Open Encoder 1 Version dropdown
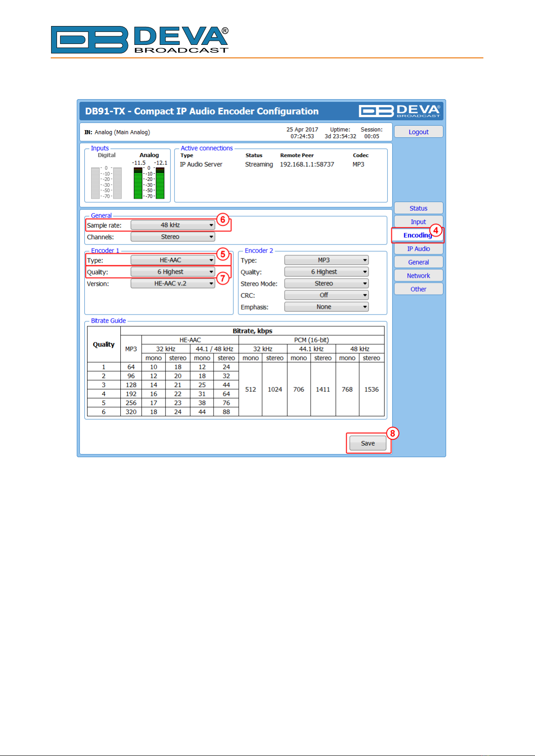The width and height of the screenshot is (535, 756). tap(173, 284)
